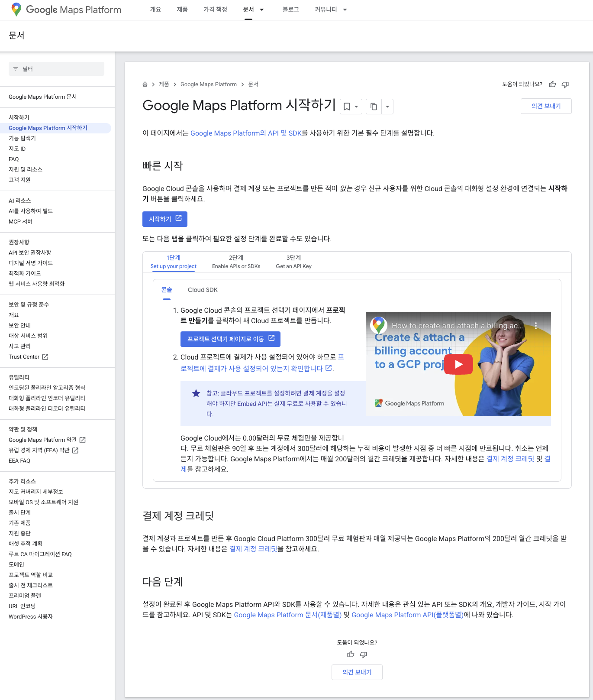
Task: Click the blue 시작하기 button
Action: point(165,219)
